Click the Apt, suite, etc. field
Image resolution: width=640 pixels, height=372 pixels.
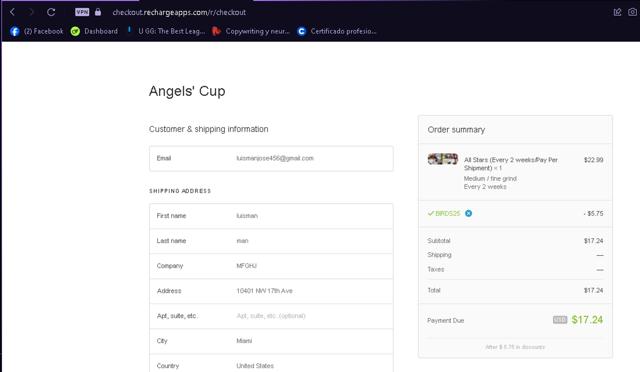tap(271, 316)
